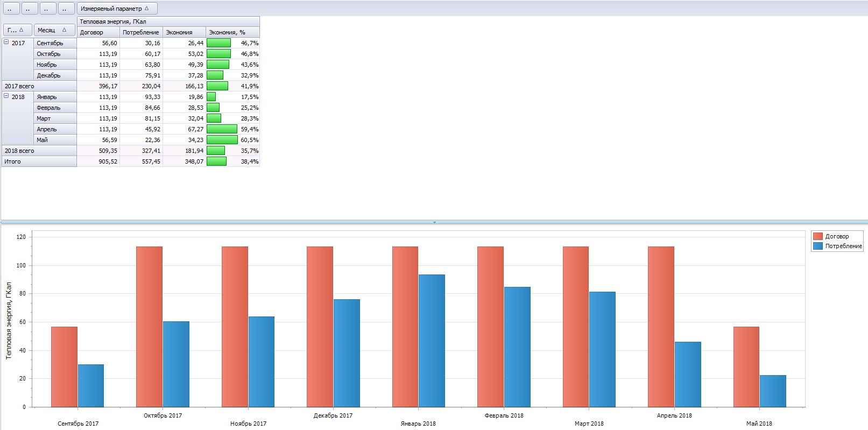Click the blue Потребление legend swatch
The height and width of the screenshot is (430, 868).
(x=818, y=246)
